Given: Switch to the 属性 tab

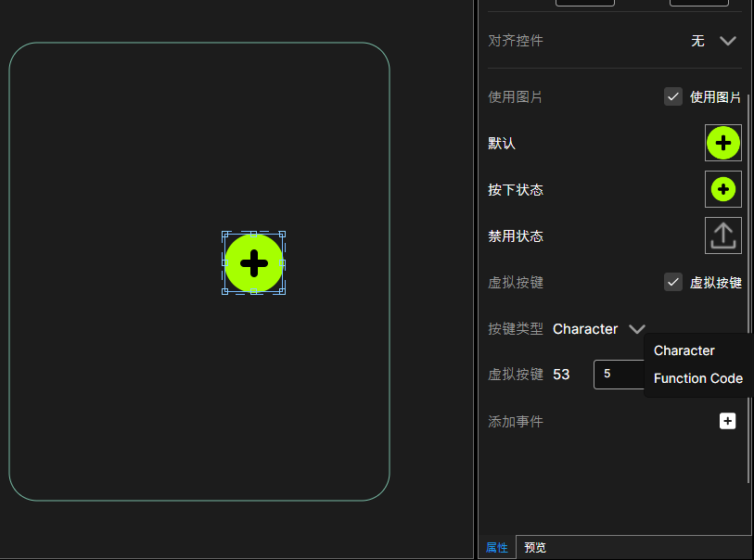Looking at the screenshot, I should (x=497, y=548).
